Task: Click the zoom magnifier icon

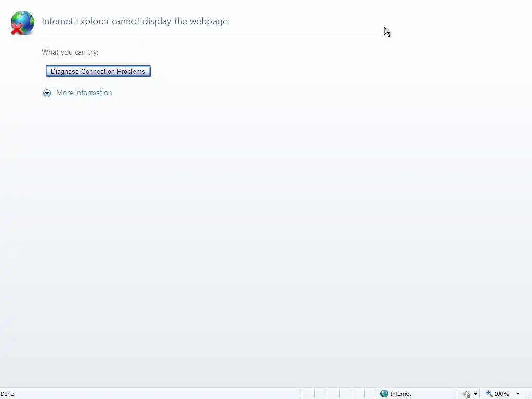Action: [x=489, y=394]
